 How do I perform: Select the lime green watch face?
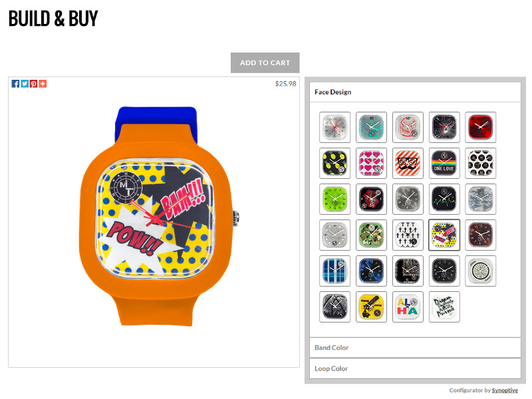tap(335, 199)
